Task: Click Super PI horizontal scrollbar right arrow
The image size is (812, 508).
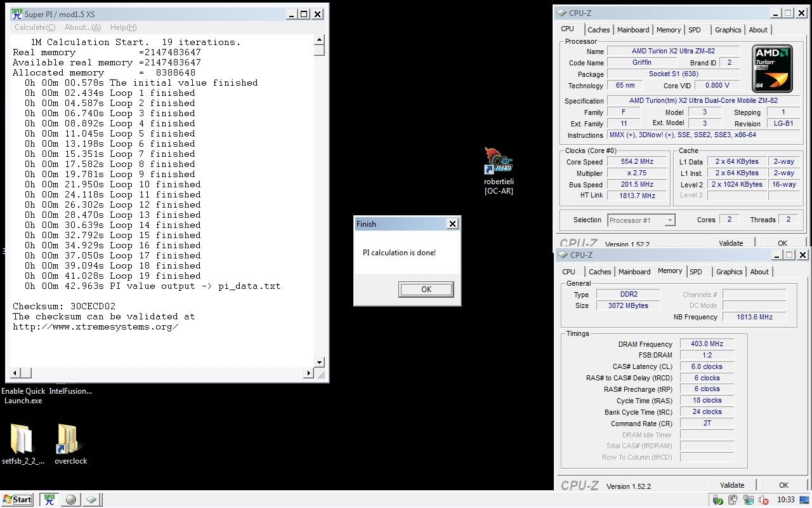Action: click(x=308, y=373)
